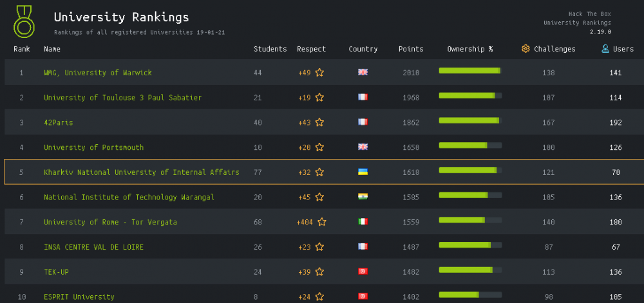Sort by the Students column header
Image resolution: width=644 pixels, height=303 pixels.
point(270,49)
